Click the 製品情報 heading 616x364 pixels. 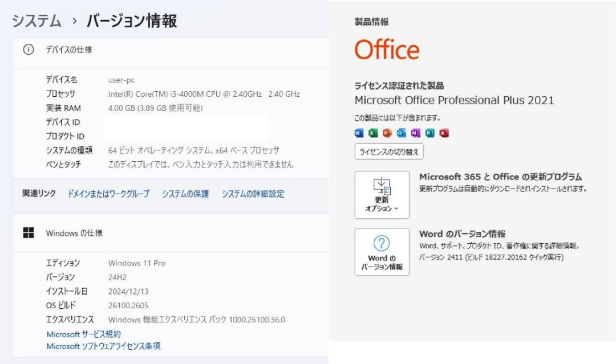click(372, 22)
